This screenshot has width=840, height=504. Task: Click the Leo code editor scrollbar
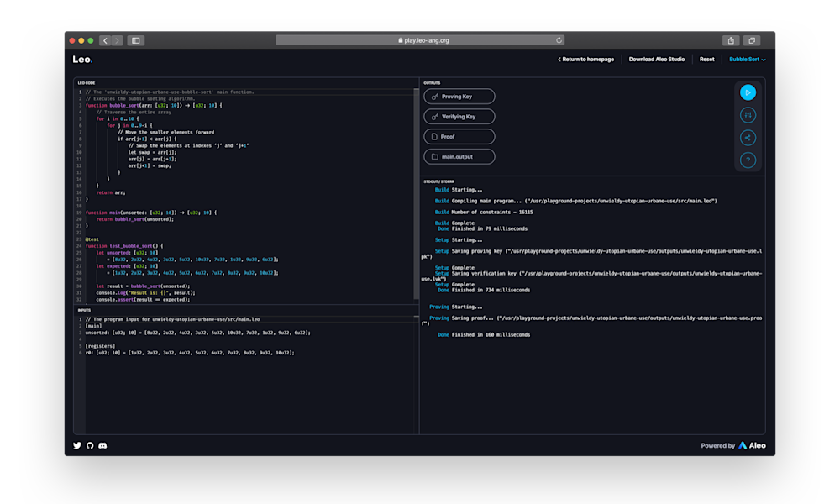(x=417, y=193)
